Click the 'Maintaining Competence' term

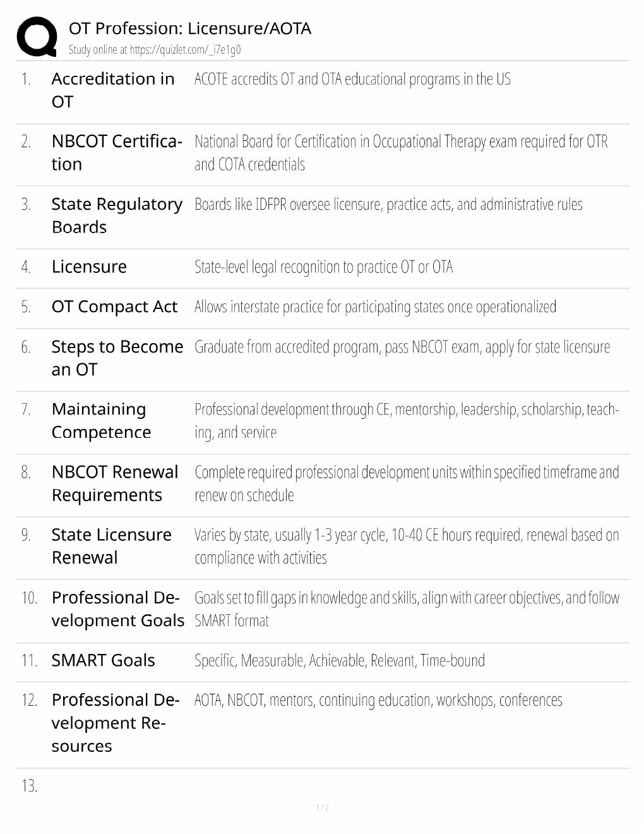[101, 420]
